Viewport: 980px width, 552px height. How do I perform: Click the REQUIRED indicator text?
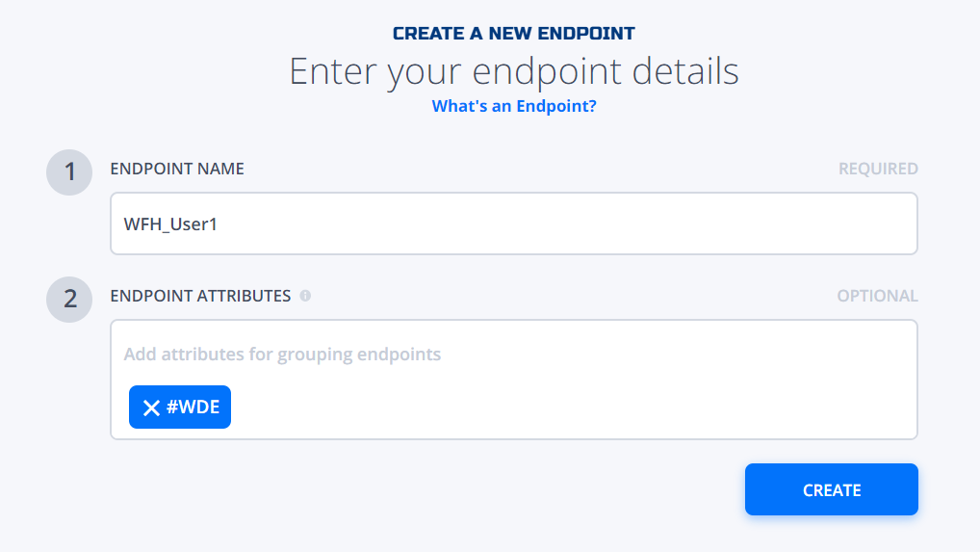coord(878,169)
